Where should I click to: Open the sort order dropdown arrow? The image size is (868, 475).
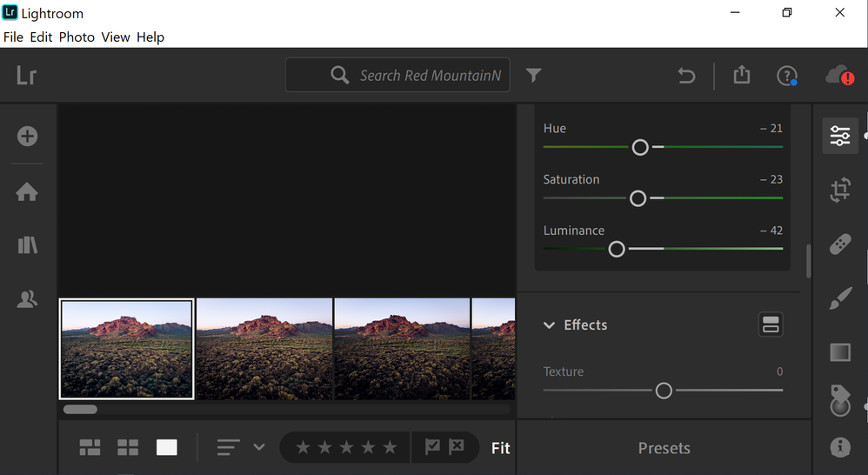(x=258, y=447)
